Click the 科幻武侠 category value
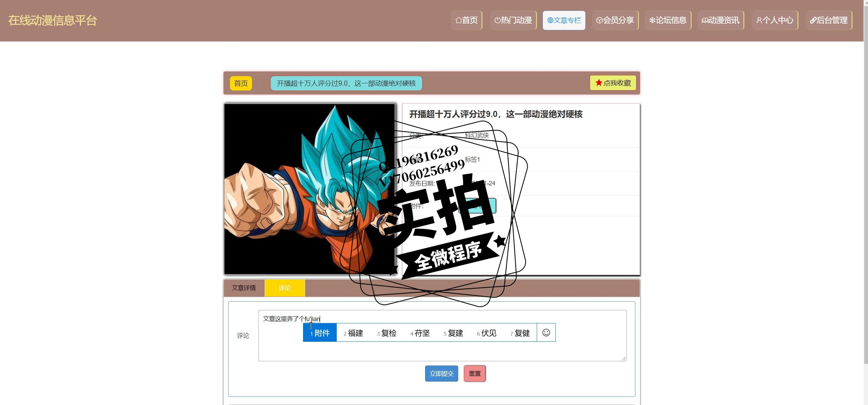The image size is (868, 405). (x=477, y=135)
